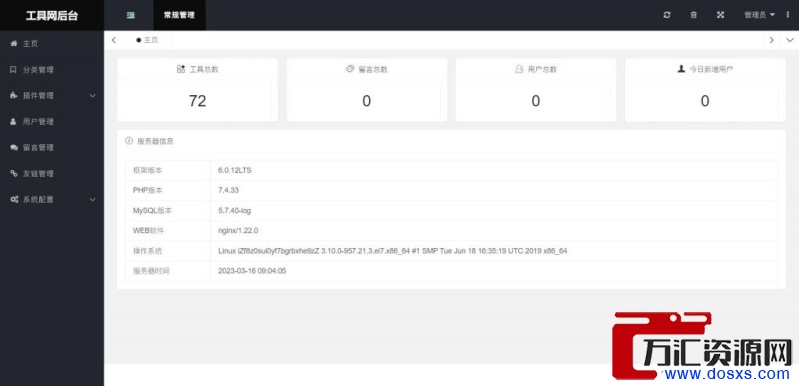Click the 框架版本 value 6.0.12LTS
The height and width of the screenshot is (386, 799).
[235, 171]
